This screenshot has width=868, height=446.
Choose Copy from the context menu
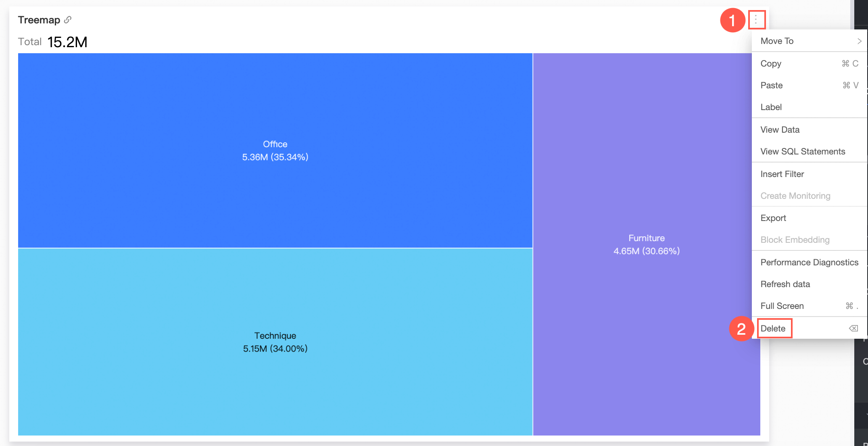(771, 64)
